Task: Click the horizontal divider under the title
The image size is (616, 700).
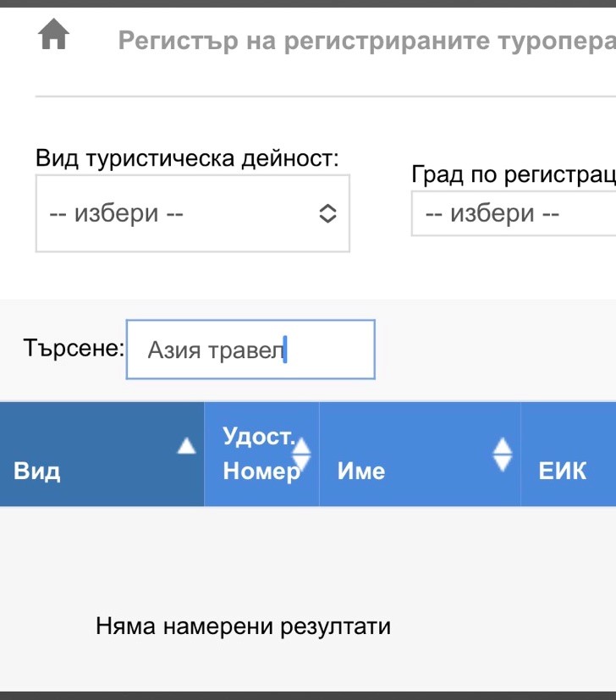Action: pyautogui.click(x=325, y=96)
